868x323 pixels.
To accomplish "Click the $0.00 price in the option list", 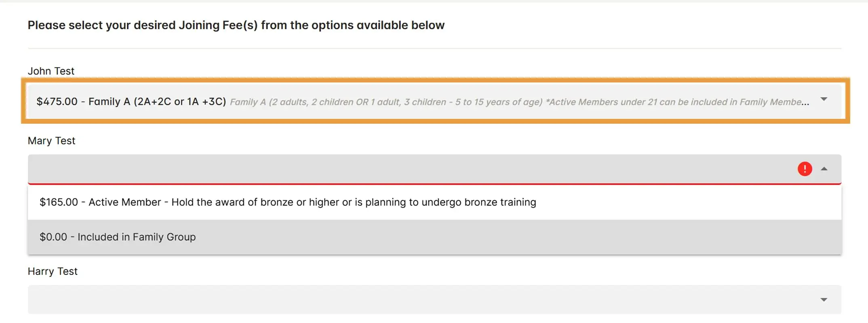I will click(53, 237).
